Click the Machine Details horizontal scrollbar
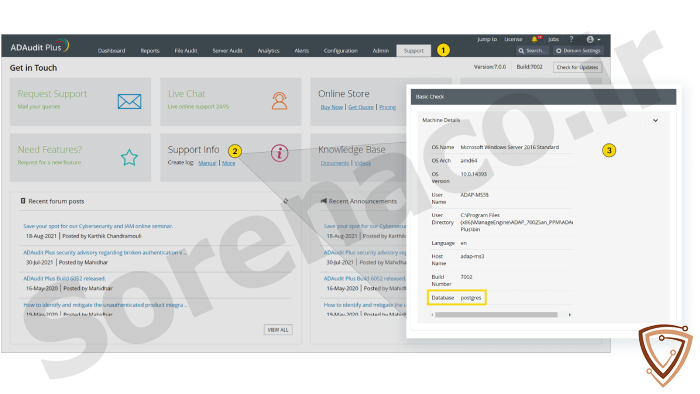700x394 pixels. 496,315
